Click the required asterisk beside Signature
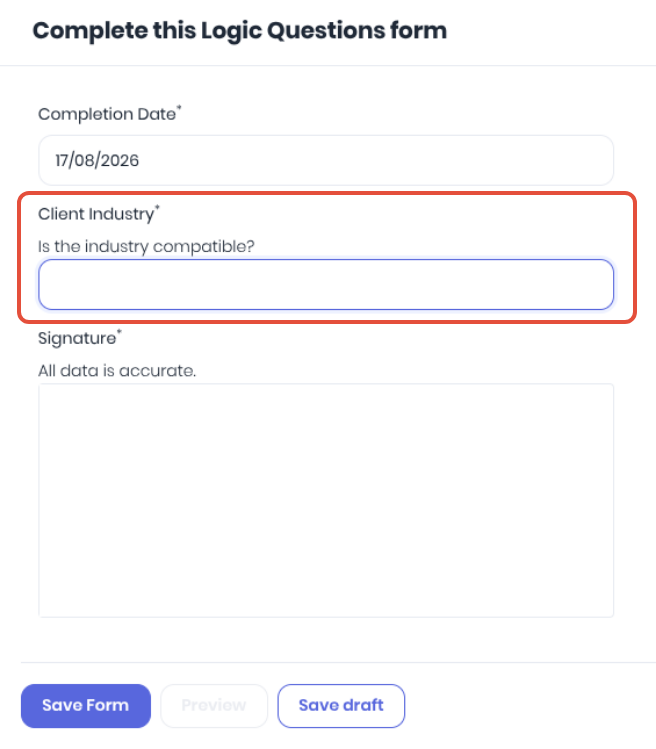656x749 pixels. [119, 332]
